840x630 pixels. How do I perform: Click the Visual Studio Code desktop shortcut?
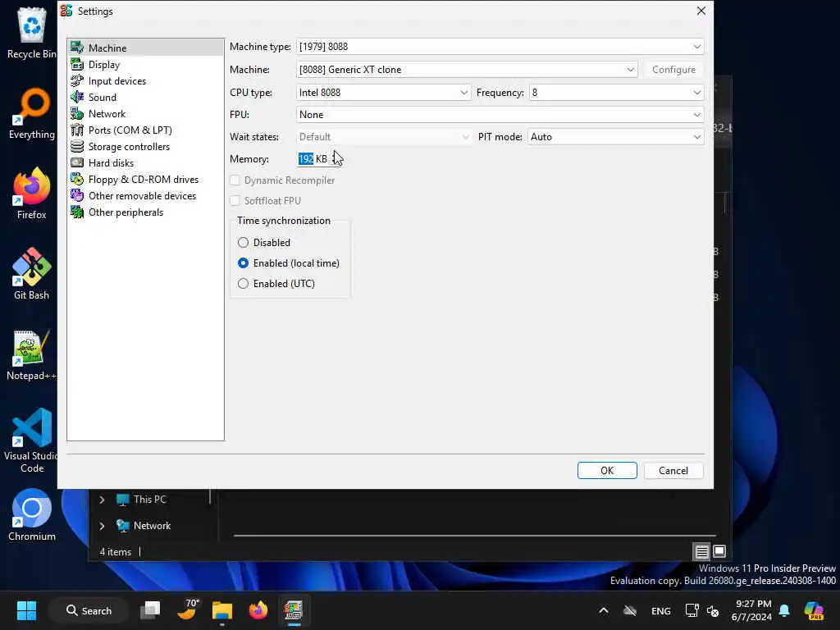[x=31, y=441]
